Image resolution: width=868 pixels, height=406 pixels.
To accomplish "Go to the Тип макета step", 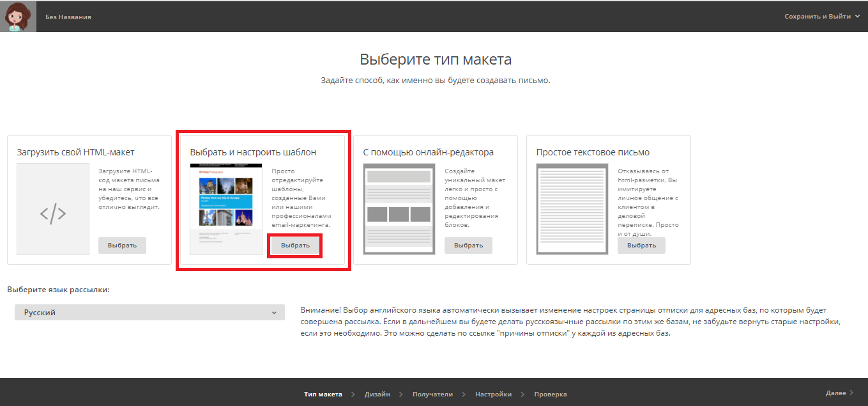I will coord(323,394).
